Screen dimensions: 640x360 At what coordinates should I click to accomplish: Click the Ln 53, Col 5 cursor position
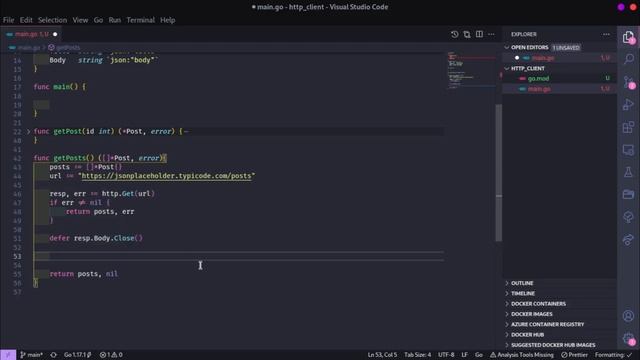[382, 355]
